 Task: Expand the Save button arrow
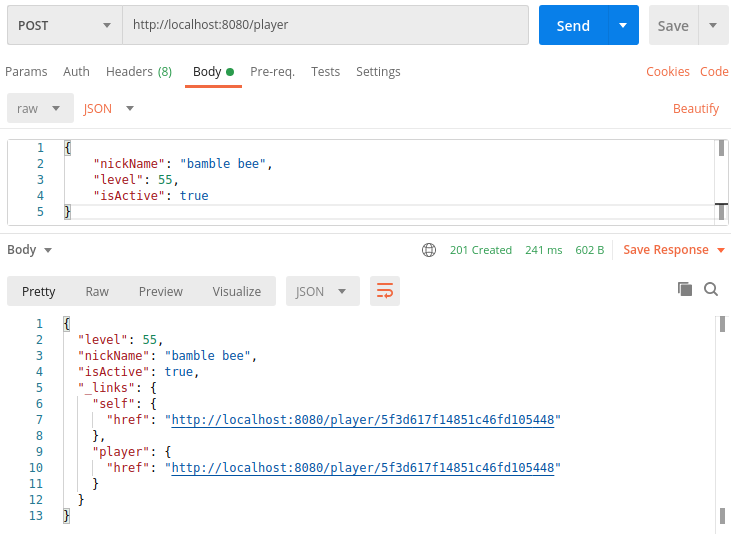click(x=713, y=25)
